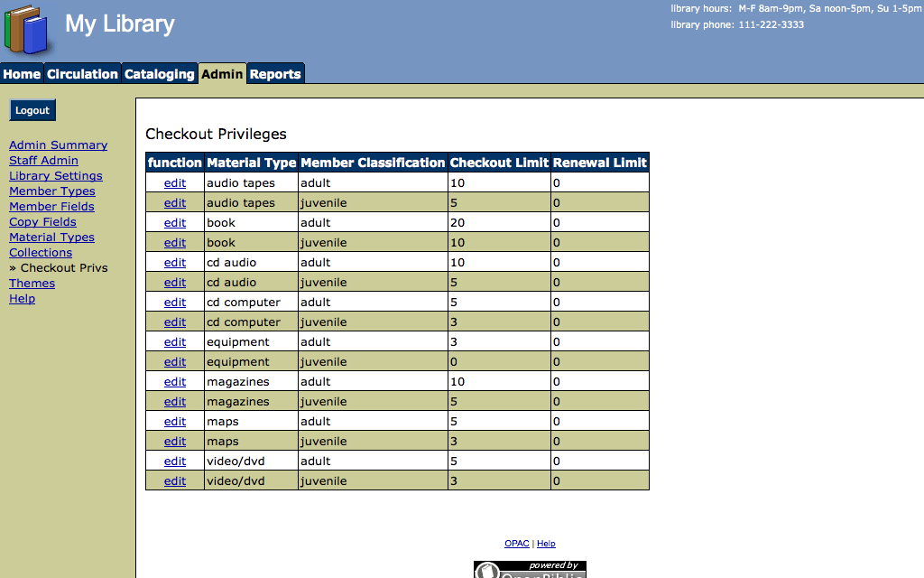Edit video/dvd juvenile privileges
The height and width of the screenshot is (578, 924).
click(x=174, y=480)
